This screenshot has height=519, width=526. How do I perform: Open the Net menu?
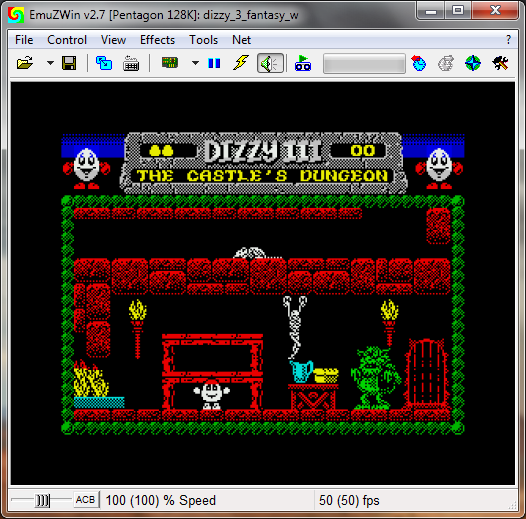coord(241,40)
